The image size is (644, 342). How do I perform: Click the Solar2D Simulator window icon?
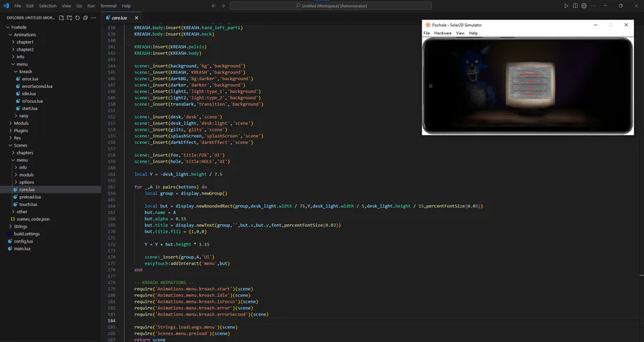pos(428,25)
